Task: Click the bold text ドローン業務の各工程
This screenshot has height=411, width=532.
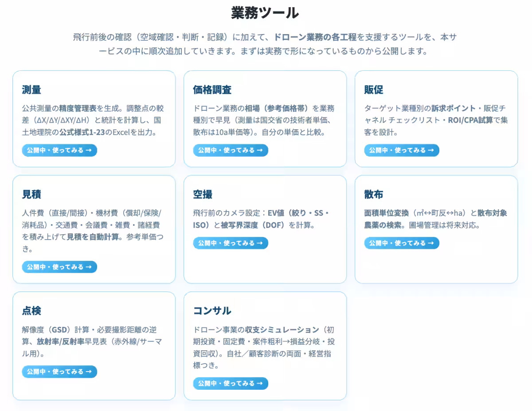Action: [x=315, y=37]
